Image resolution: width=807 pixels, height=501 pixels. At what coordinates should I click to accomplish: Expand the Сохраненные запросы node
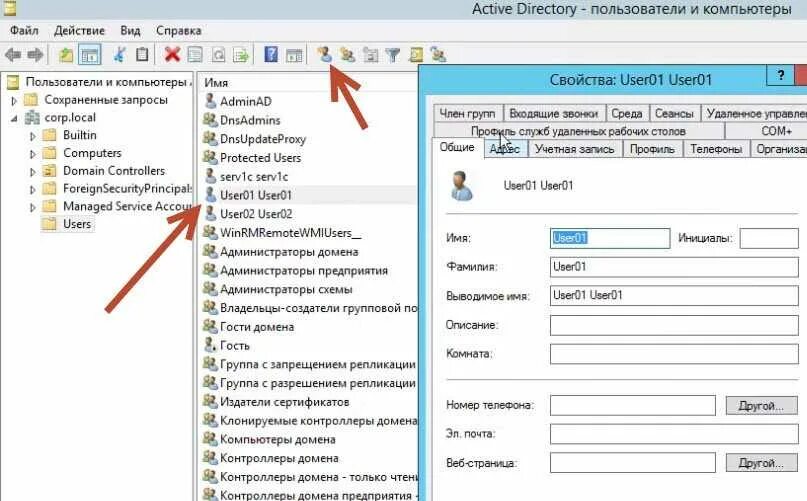click(x=14, y=100)
